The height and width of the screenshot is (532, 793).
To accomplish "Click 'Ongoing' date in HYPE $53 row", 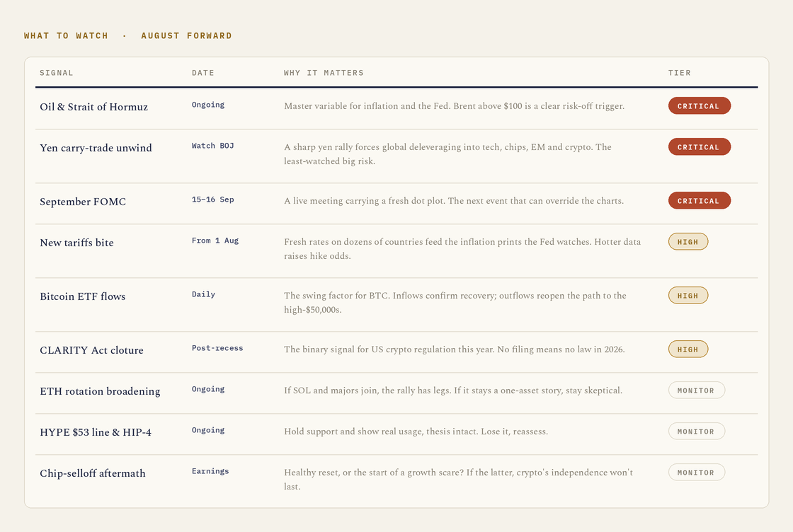I will point(208,430).
